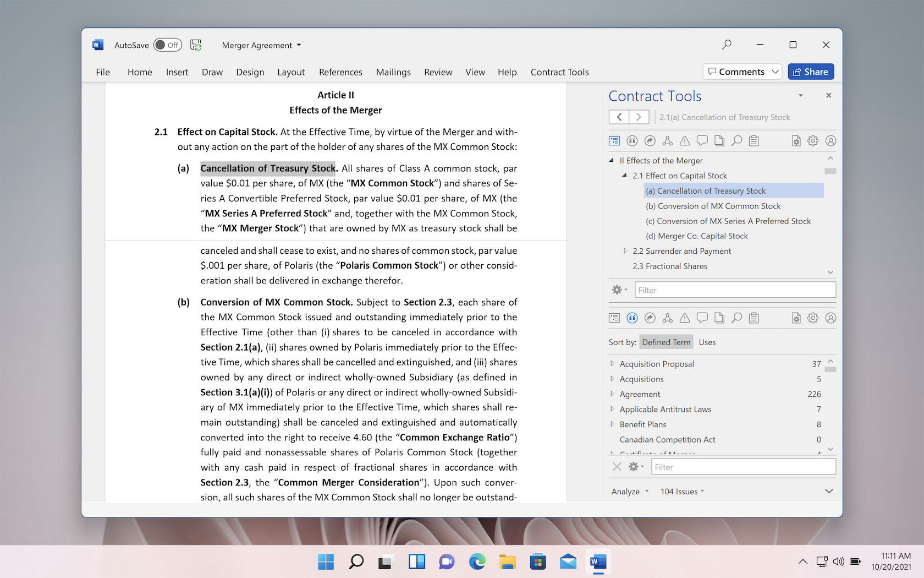Expand the Agreement defined term

click(x=612, y=394)
